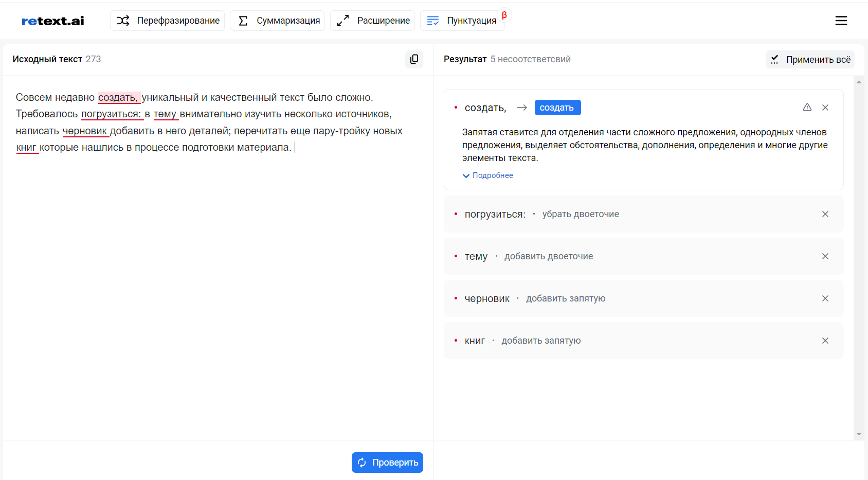This screenshot has width=868, height=480.
Task: Select the Расширение tool
Action: click(373, 21)
